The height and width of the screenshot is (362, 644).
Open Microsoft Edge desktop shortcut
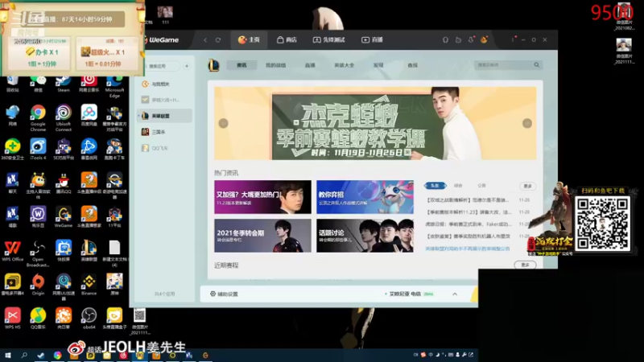(114, 86)
